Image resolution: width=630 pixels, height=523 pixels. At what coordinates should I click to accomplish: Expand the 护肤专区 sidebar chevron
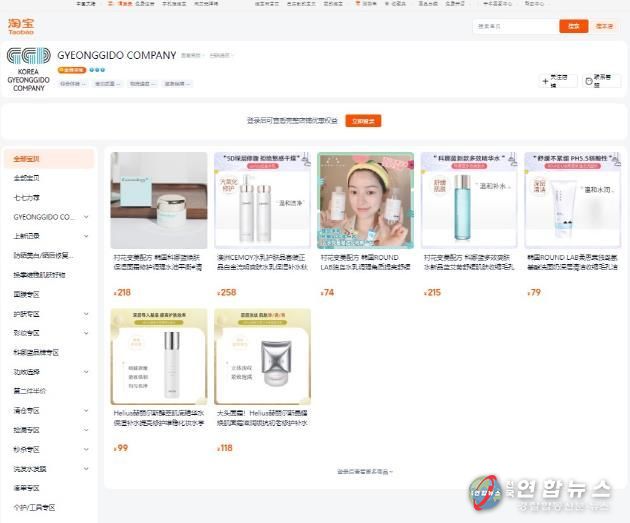(86, 314)
